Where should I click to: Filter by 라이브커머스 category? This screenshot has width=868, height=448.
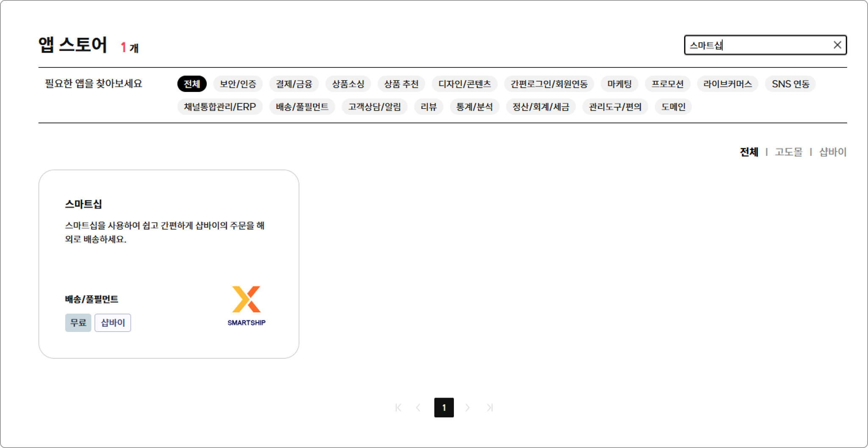tap(727, 83)
